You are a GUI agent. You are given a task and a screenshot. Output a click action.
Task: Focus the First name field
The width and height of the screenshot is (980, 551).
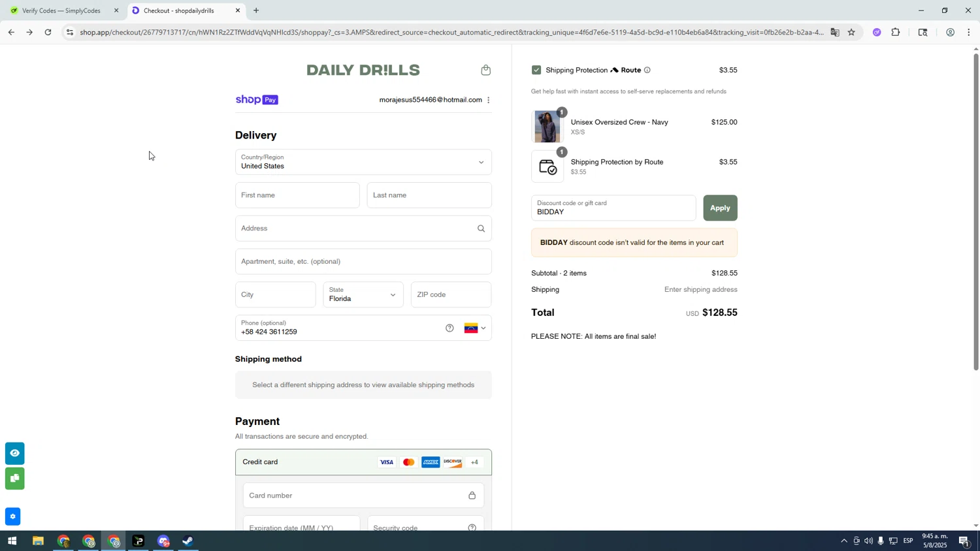coord(297,195)
